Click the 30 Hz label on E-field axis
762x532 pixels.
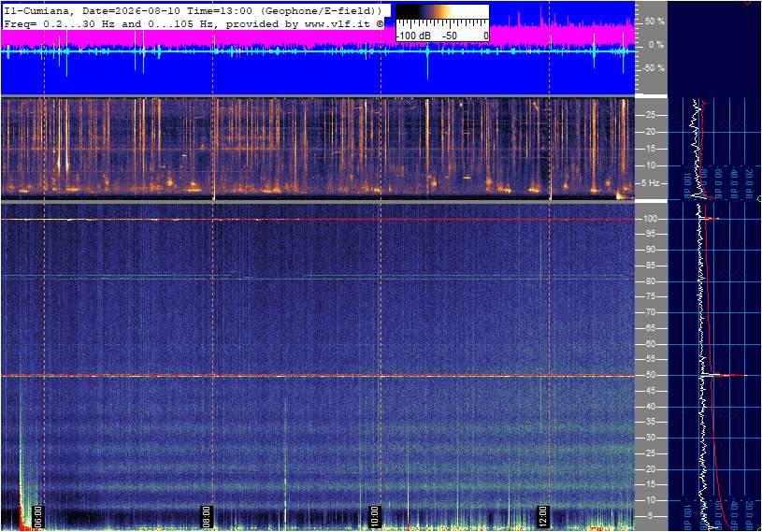[x=650, y=438]
